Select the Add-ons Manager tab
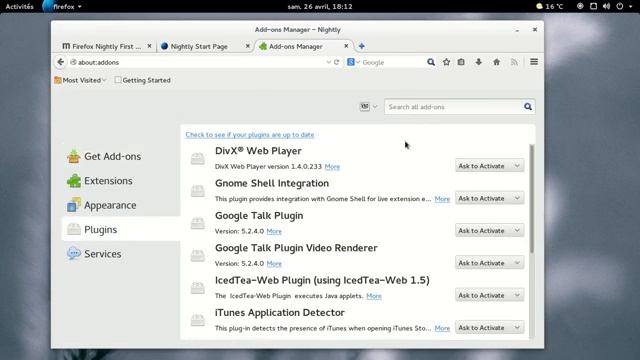Screen dimensions: 640x360 coord(296,46)
